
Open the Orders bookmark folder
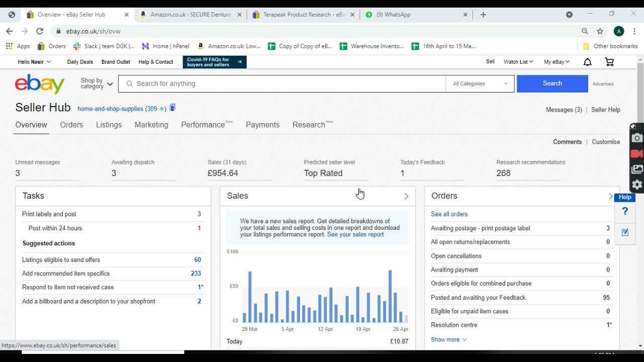tap(51, 46)
